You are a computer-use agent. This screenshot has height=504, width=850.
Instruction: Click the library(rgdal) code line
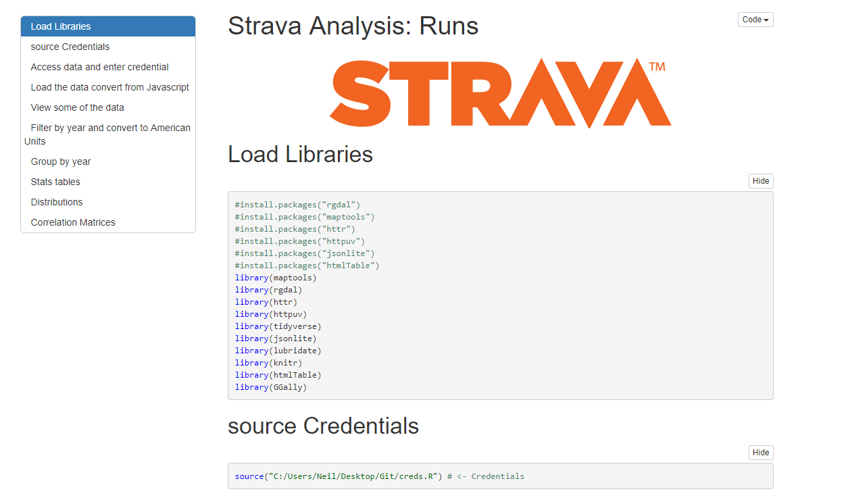(269, 290)
